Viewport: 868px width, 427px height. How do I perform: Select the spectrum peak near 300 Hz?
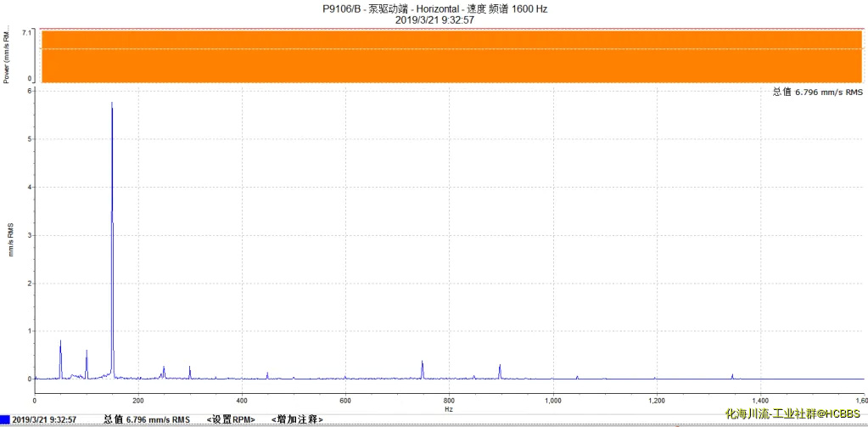[x=189, y=372]
